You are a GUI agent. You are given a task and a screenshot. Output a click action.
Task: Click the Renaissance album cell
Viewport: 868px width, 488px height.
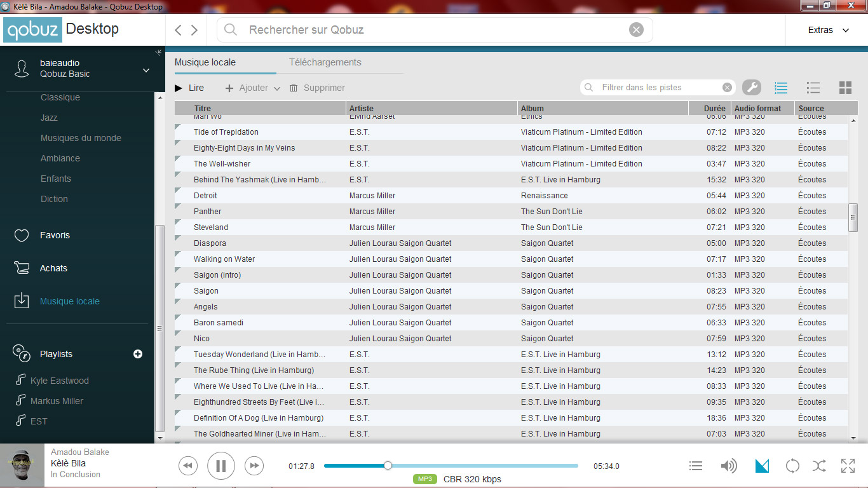(x=544, y=196)
